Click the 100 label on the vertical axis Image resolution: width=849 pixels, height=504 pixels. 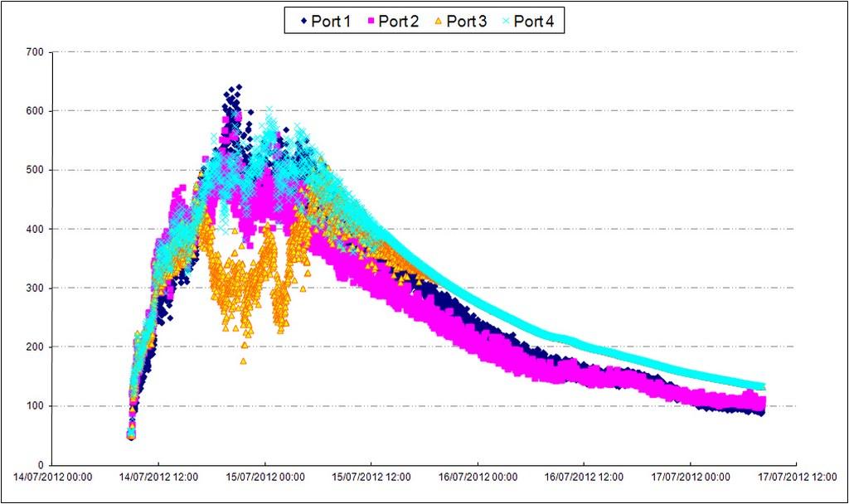[36, 406]
